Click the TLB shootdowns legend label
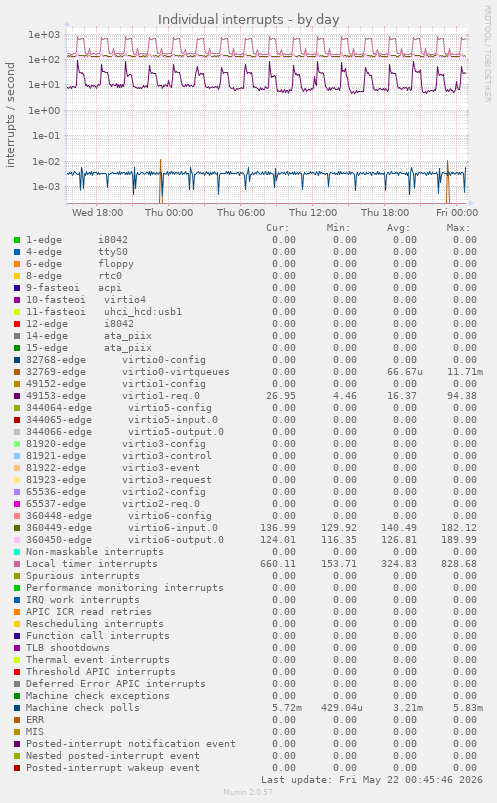This screenshot has width=497, height=803. click(x=68, y=648)
